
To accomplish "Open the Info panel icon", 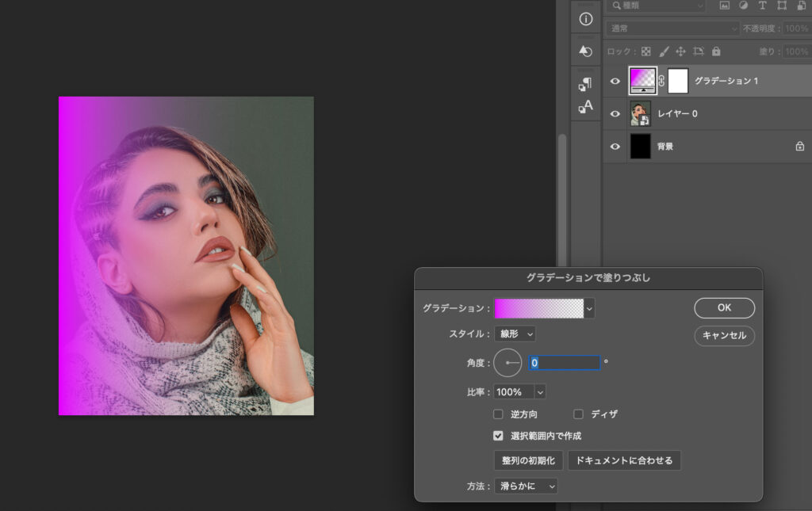I will coord(586,19).
